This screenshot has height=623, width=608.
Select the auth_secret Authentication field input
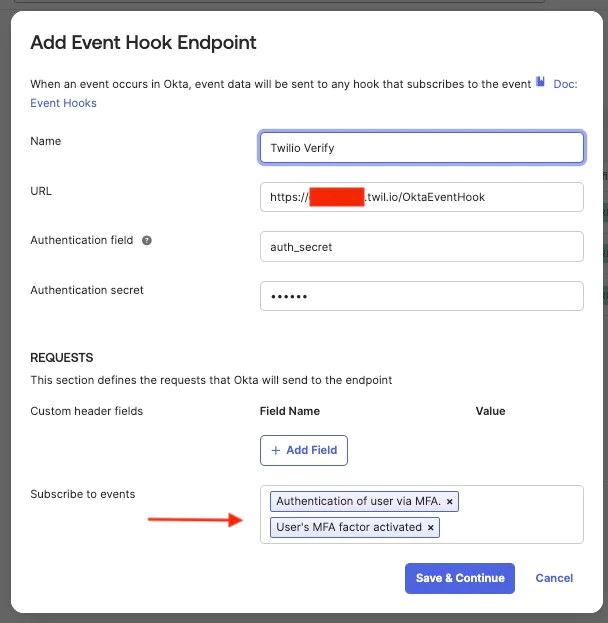[x=421, y=246]
